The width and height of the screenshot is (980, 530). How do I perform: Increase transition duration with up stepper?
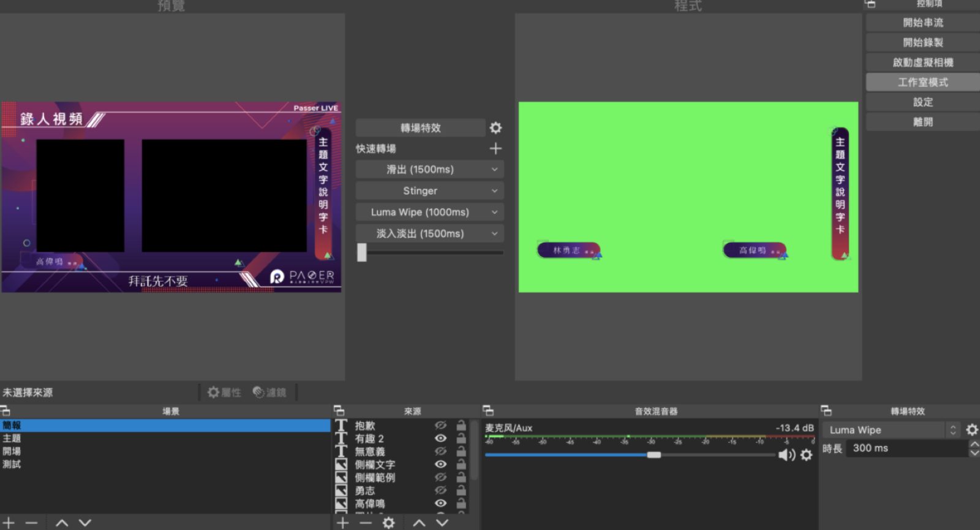974,444
